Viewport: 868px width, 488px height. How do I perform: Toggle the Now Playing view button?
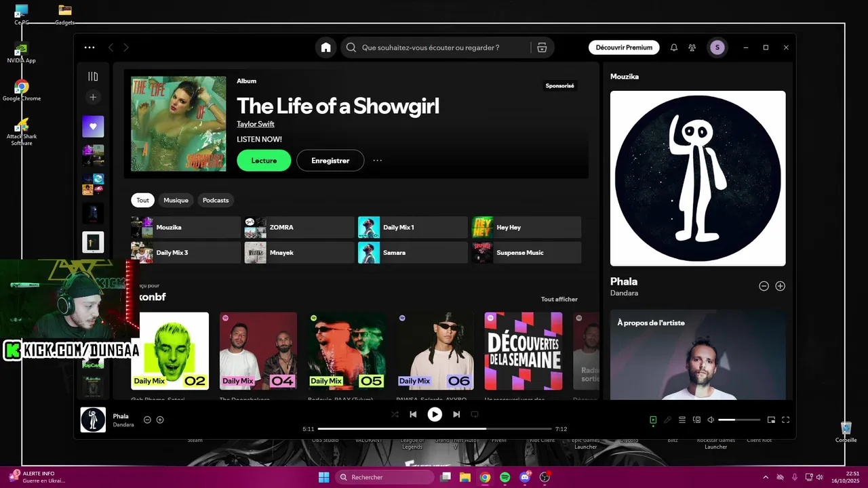653,420
